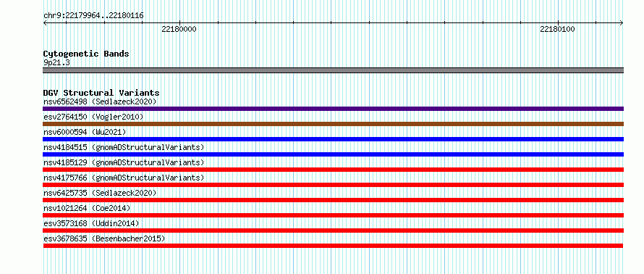This screenshot has height=274, width=644.
Task: Select the purple nsv6562498 variant bar
Action: click(333, 109)
